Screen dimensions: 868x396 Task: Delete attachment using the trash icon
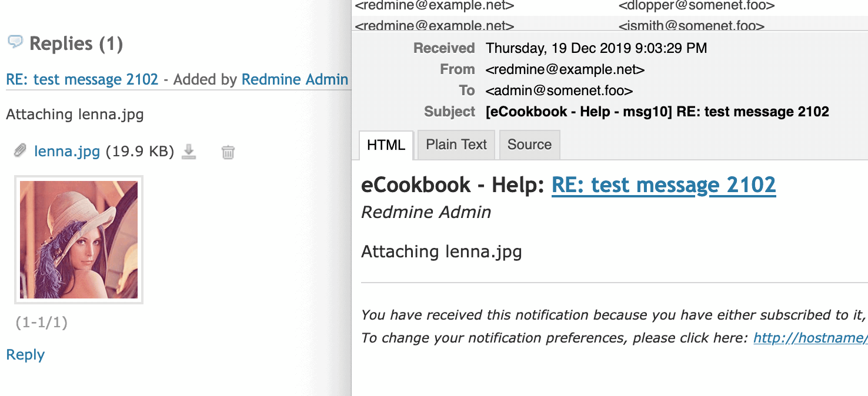coord(228,153)
